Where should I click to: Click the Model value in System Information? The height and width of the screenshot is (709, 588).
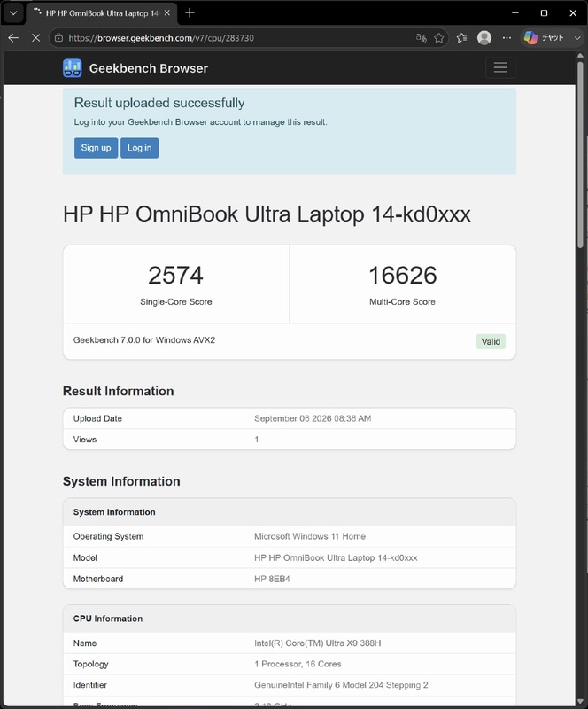[x=336, y=557]
